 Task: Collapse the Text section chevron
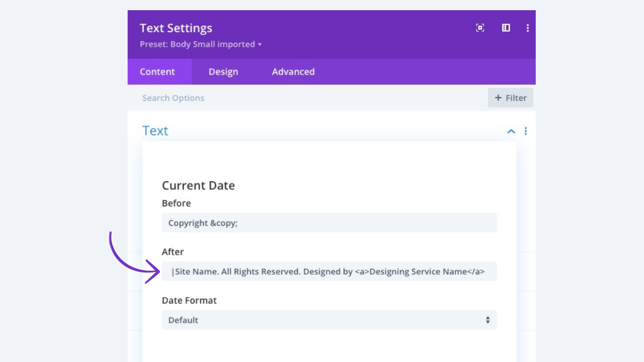[511, 131]
